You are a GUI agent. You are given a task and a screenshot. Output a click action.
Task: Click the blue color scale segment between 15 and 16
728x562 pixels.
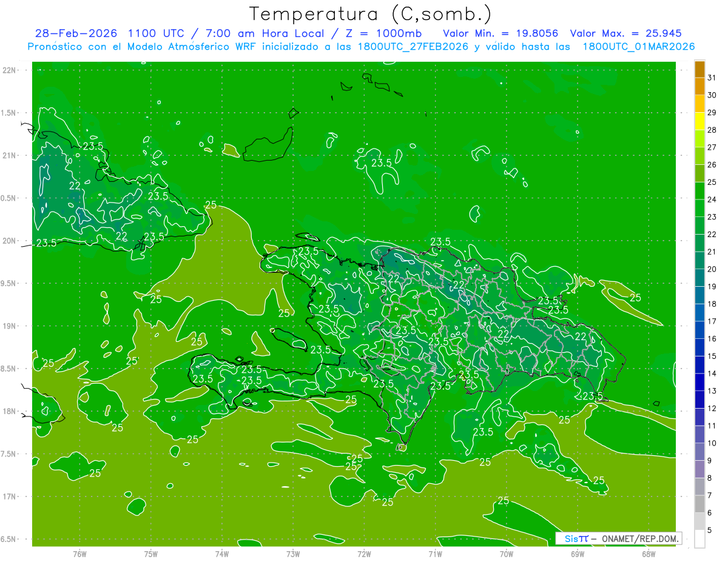coord(699,347)
